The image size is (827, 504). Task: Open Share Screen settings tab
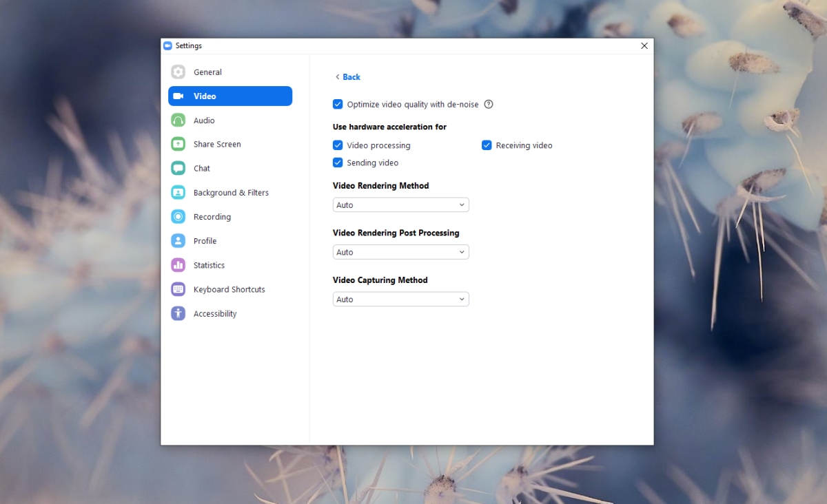(x=230, y=145)
